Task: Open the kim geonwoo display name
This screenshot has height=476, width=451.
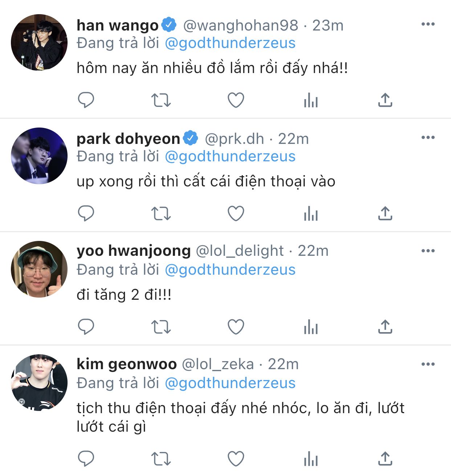Action: 126,364
